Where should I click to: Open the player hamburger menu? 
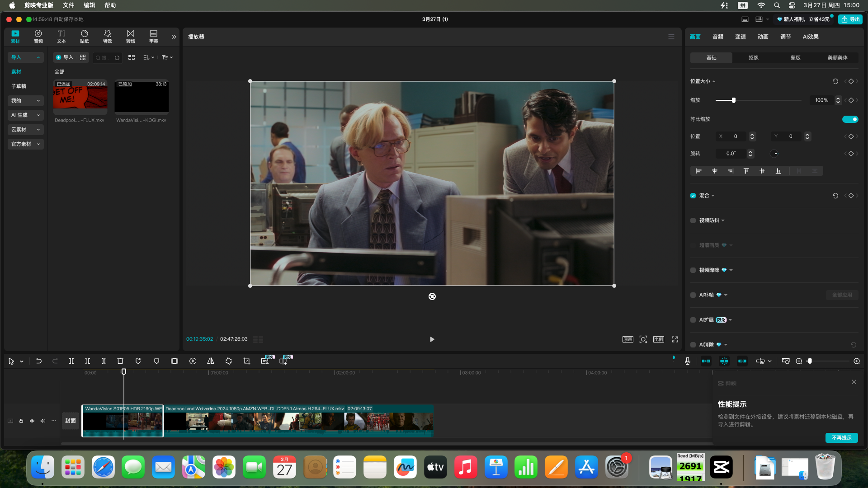click(x=671, y=37)
